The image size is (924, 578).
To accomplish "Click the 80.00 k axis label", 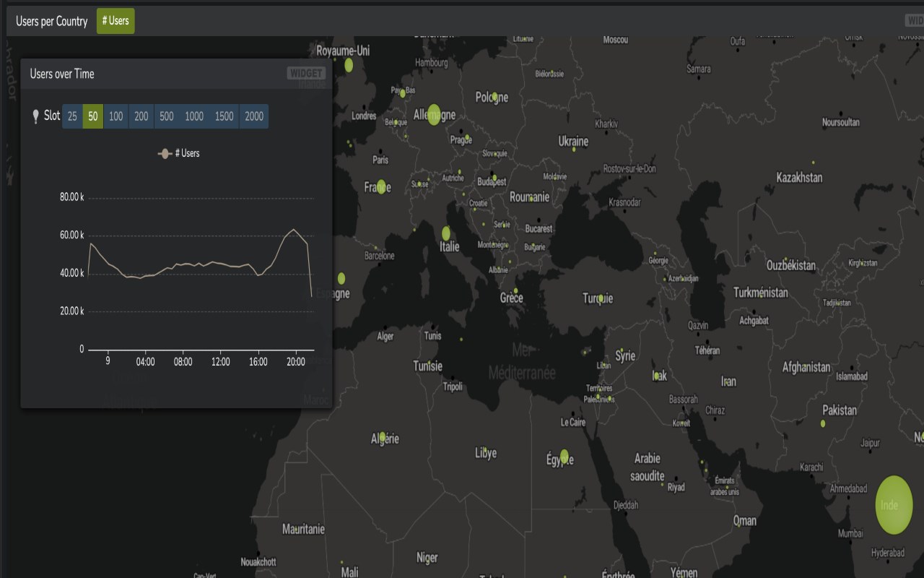I will point(71,197).
